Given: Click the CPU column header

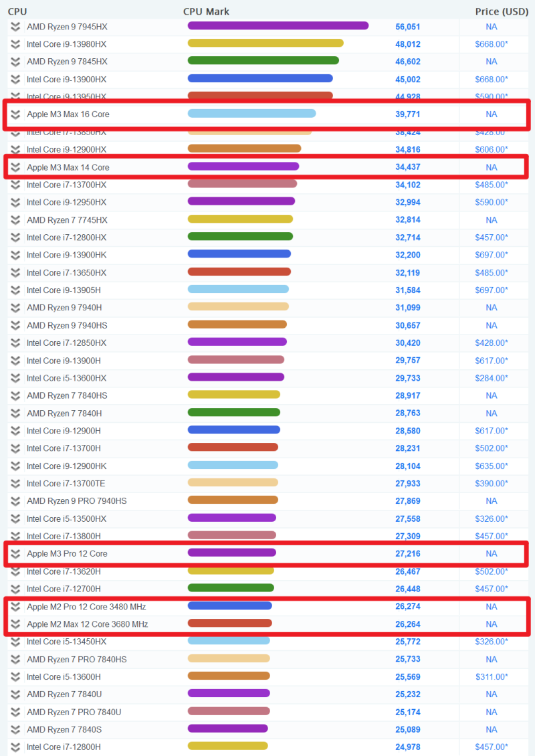Looking at the screenshot, I should (x=17, y=11).
